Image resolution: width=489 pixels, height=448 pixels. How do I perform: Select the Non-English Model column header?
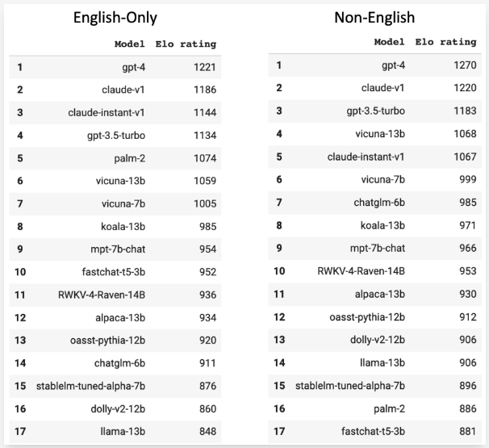(389, 42)
